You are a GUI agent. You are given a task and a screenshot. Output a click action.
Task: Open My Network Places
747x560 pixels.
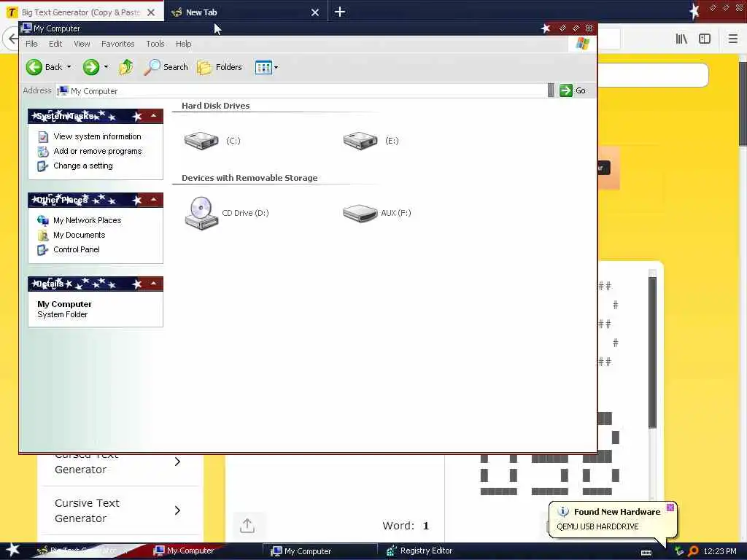[x=88, y=220]
